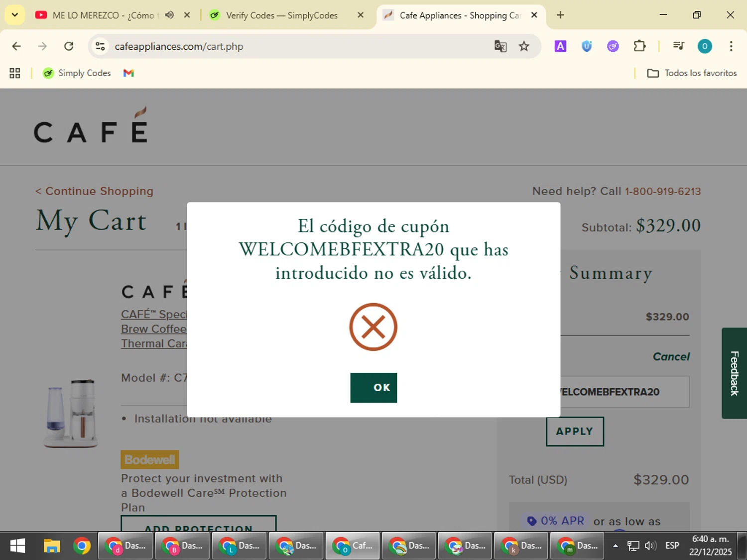Image resolution: width=747 pixels, height=560 pixels.
Task: Open the purple A extension
Action: pyautogui.click(x=560, y=46)
